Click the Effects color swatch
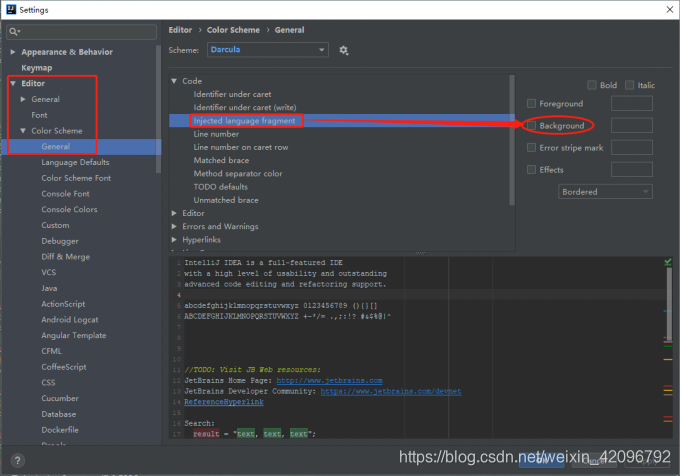This screenshot has height=476, width=681. pyautogui.click(x=631, y=169)
